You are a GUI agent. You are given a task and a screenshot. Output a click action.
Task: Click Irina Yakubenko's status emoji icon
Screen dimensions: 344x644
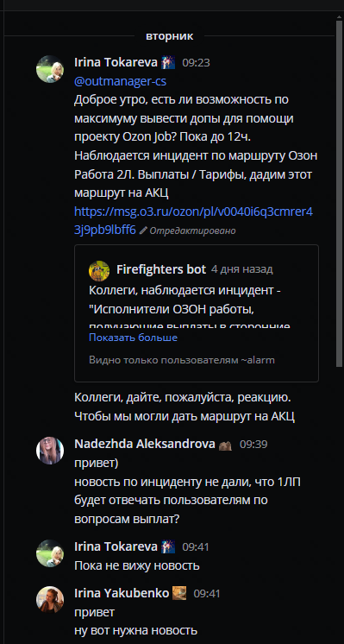point(179,593)
